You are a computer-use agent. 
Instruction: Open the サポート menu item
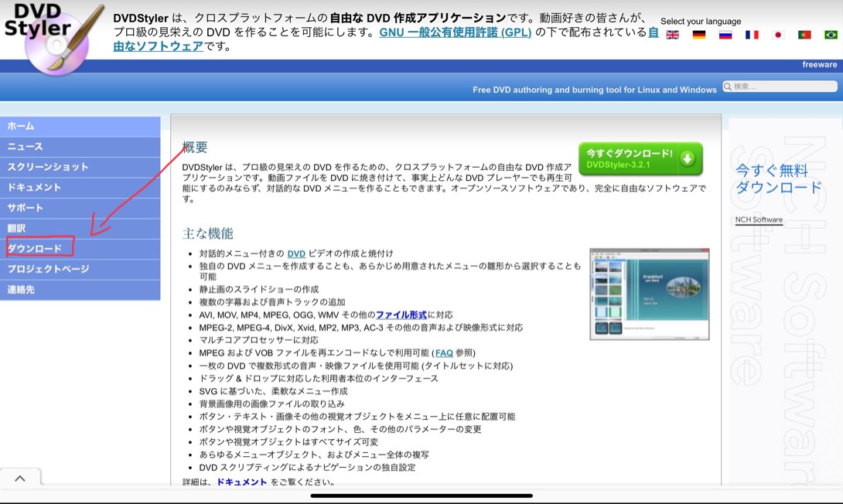[80, 208]
